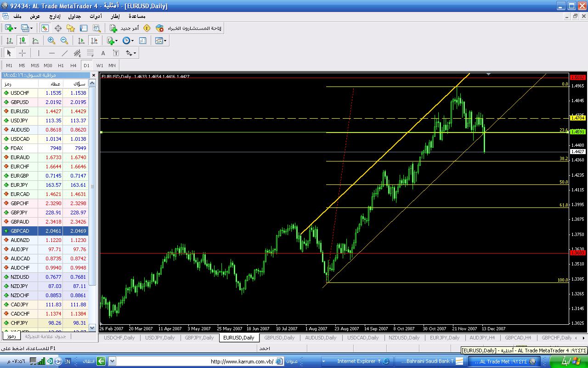
Task: Open the Navigator panel with the star-folder icon
Action: (71, 29)
